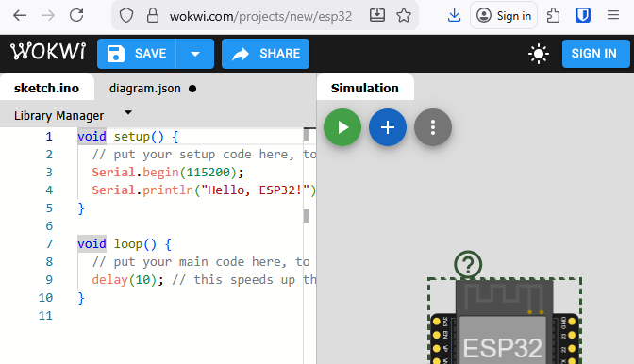Screen dimensions: 634x364
Task: Expand the Save options dropdown arrow
Action: coord(195,54)
